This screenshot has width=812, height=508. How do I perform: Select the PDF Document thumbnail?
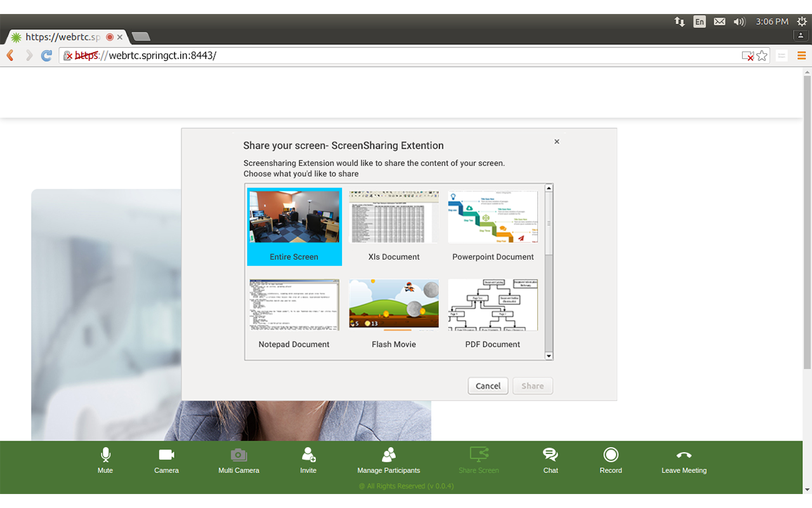pyautogui.click(x=493, y=314)
